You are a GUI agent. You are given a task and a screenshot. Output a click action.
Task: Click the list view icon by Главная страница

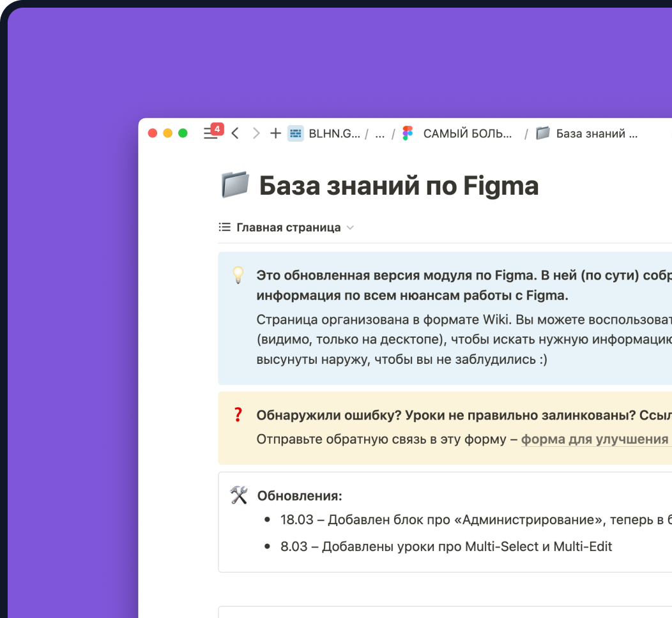tap(225, 227)
